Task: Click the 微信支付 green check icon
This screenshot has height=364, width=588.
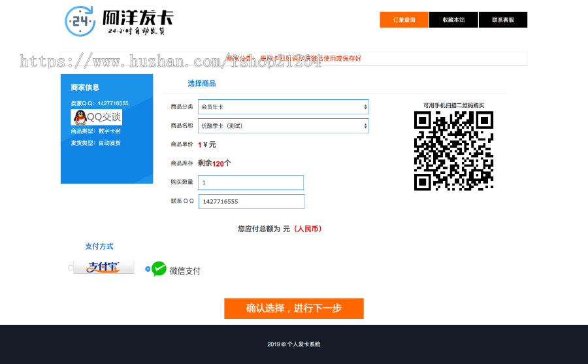Action: click(x=159, y=269)
